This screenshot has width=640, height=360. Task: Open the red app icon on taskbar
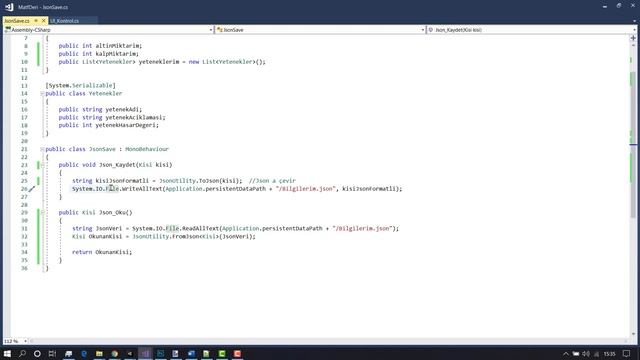tap(237, 353)
